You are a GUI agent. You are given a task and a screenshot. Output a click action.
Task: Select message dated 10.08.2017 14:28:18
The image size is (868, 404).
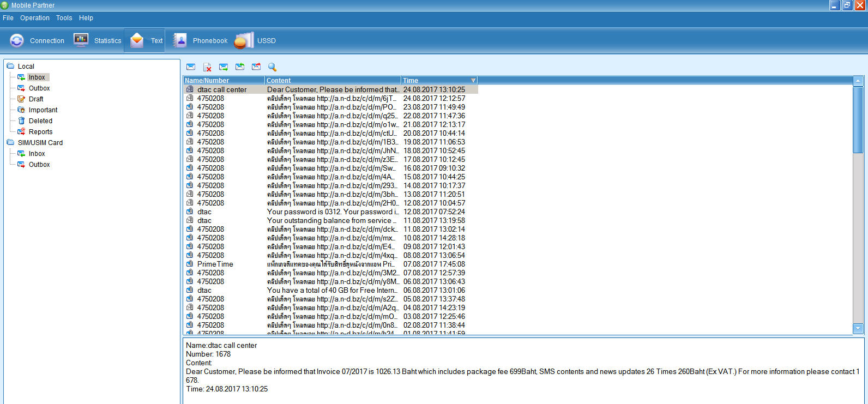[330, 238]
